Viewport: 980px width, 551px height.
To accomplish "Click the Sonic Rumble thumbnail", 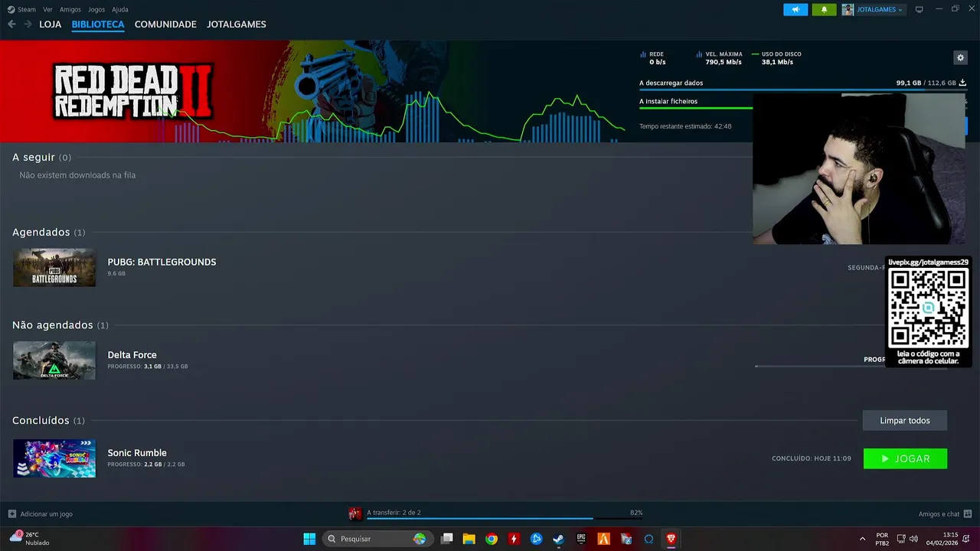I will coord(54,458).
